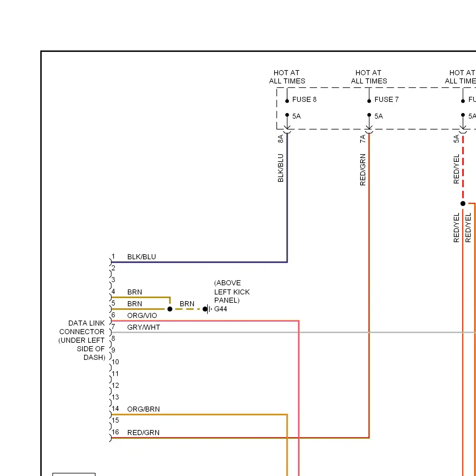Select the DATA LINK CONNECTOR label
Image resolution: width=476 pixels, height=476 pixels.
[82, 340]
